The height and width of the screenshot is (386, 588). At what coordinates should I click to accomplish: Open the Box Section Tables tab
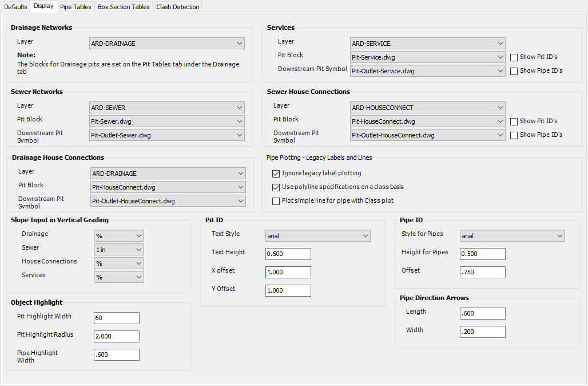124,7
